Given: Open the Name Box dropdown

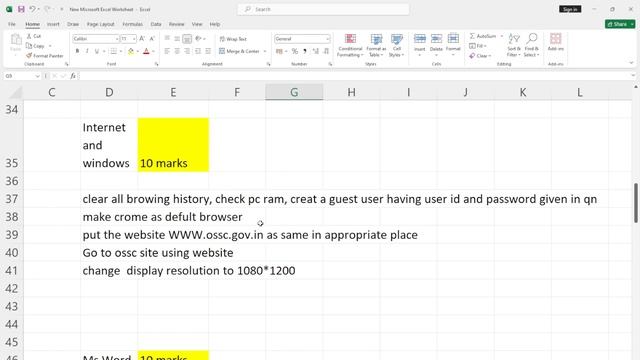Looking at the screenshot, I should [x=38, y=76].
